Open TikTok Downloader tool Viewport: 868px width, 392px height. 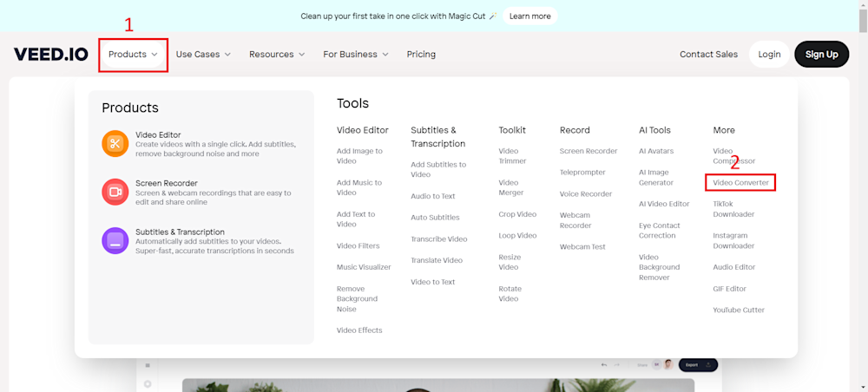pyautogui.click(x=733, y=209)
